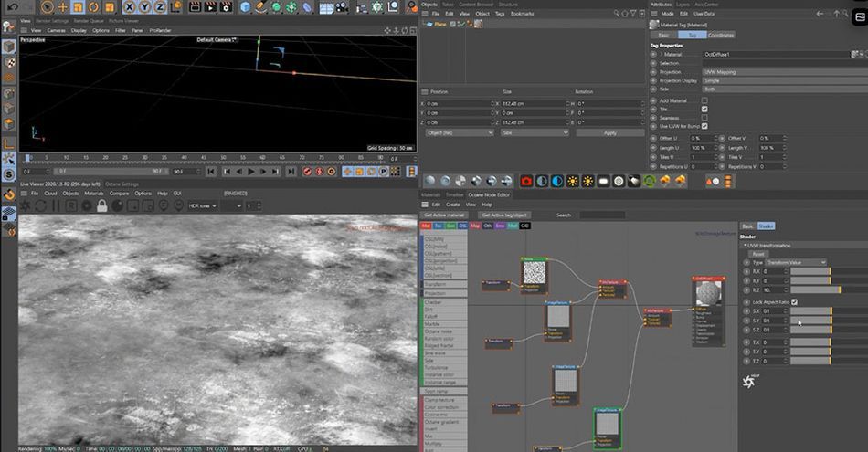Click the lock icon in Live Viewer
The height and width of the screenshot is (452, 868).
click(x=101, y=205)
